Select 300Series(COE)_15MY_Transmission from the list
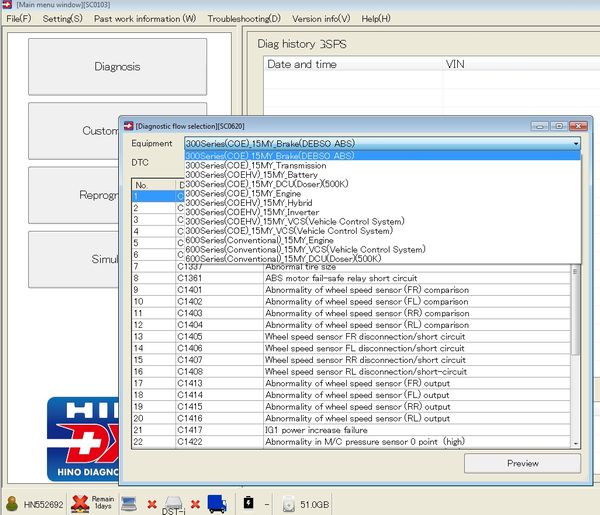This screenshot has height=515, width=600. (x=255, y=166)
